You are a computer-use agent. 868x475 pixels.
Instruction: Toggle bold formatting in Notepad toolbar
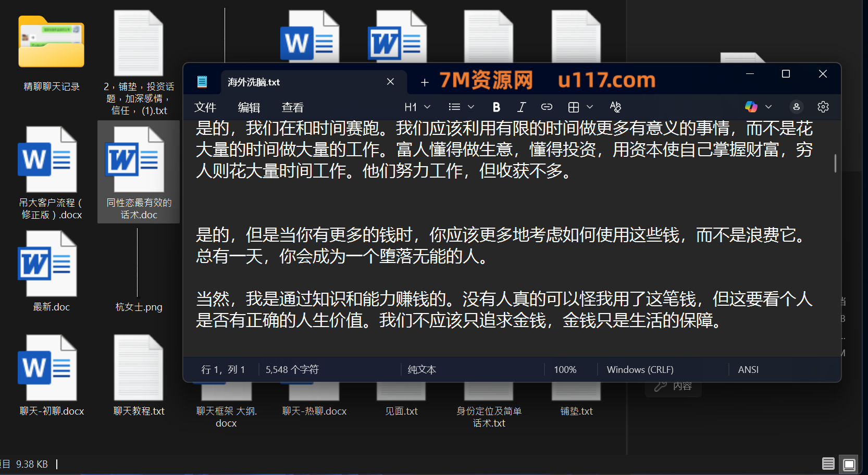(x=496, y=107)
